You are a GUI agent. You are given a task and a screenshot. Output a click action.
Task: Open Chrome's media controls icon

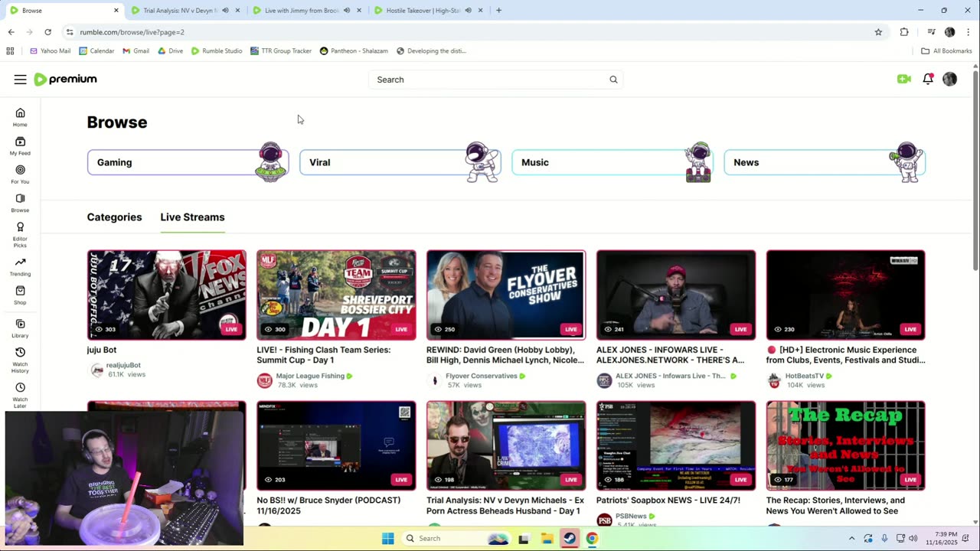coord(931,32)
